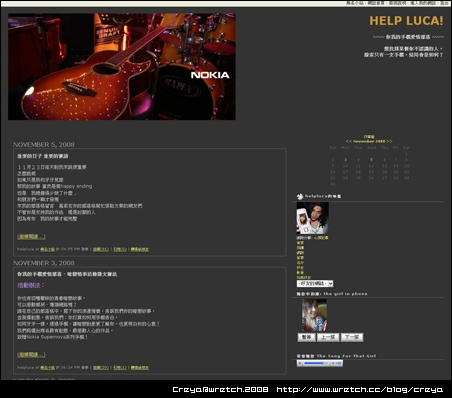
Task: Click 登出 logout in top bar
Action: [445, 3]
